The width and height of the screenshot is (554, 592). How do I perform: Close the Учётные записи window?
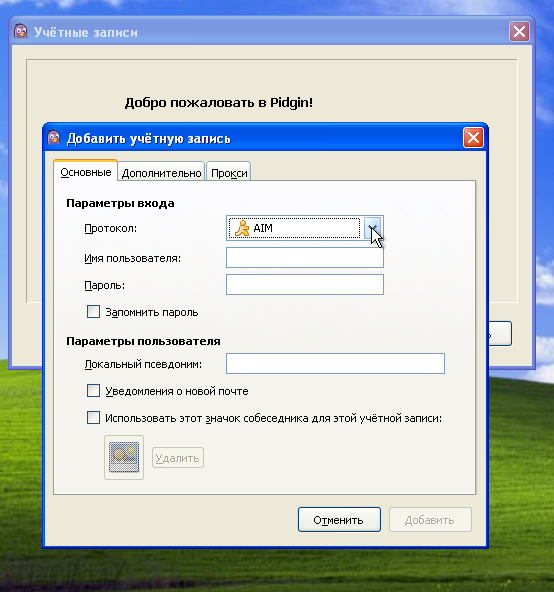point(519,31)
